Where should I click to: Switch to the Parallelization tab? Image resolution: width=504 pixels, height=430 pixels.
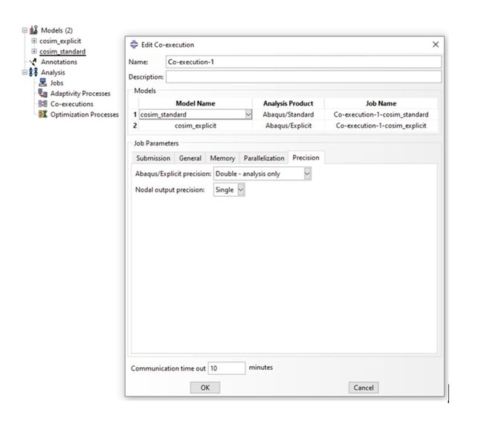pyautogui.click(x=264, y=158)
